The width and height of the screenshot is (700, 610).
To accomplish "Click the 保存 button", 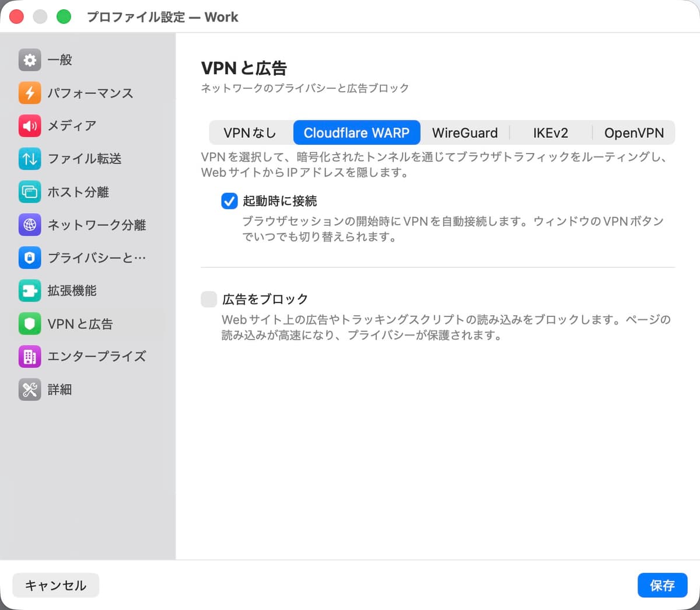I will point(662,585).
